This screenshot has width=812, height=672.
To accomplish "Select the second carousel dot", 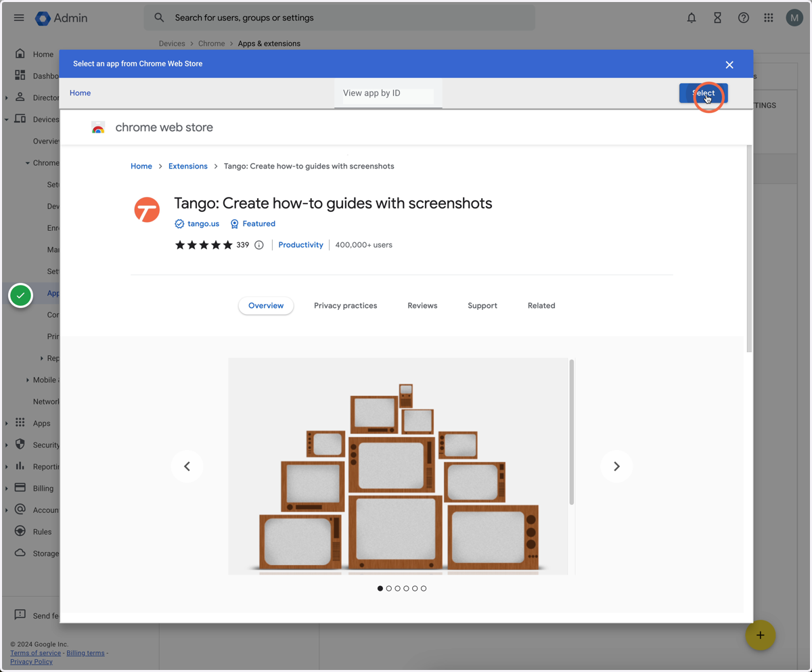I will click(389, 588).
